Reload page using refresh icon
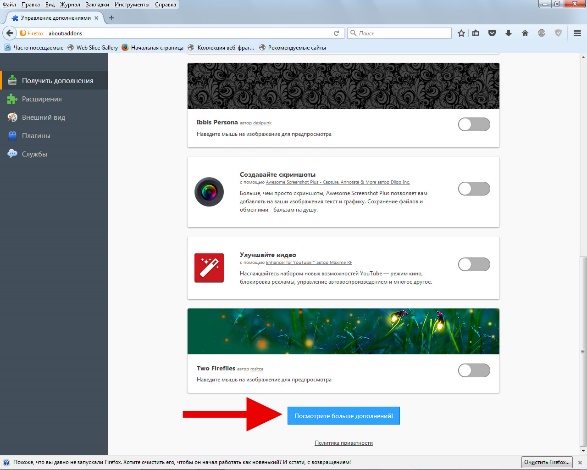Viewport: 587px width, 470px height. [x=336, y=33]
